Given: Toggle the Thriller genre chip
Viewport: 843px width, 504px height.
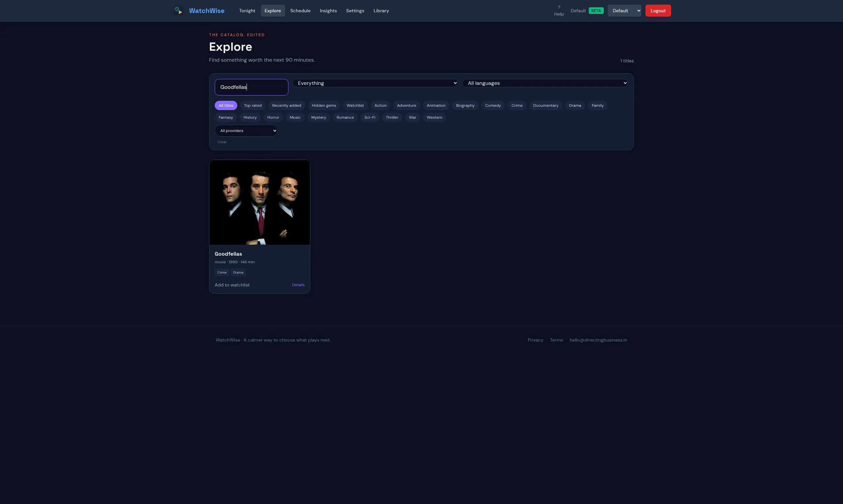Looking at the screenshot, I should [x=392, y=117].
